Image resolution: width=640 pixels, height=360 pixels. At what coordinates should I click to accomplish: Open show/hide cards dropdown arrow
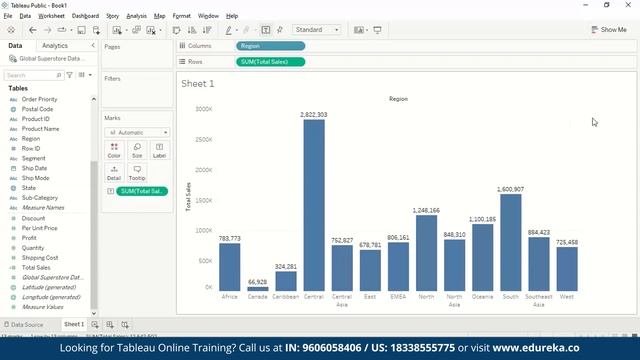(367, 30)
